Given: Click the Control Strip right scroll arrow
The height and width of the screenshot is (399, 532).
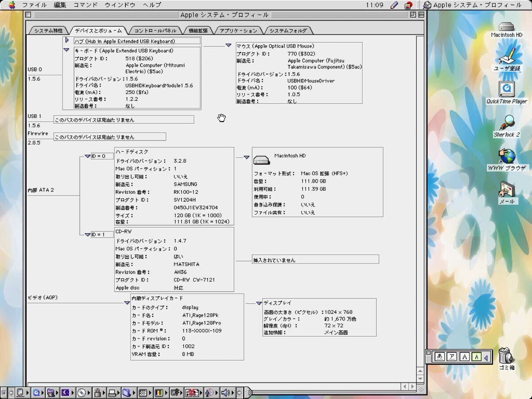Looking at the screenshot, I should pyautogui.click(x=240, y=392).
